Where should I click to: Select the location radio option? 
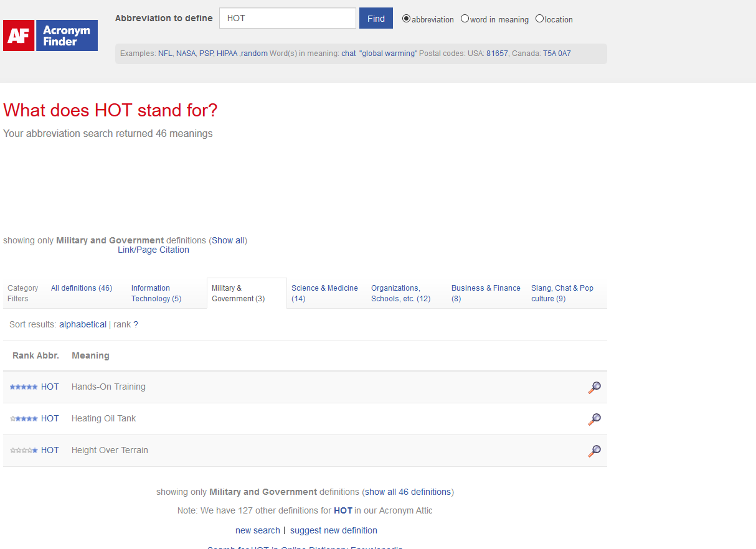539,19
